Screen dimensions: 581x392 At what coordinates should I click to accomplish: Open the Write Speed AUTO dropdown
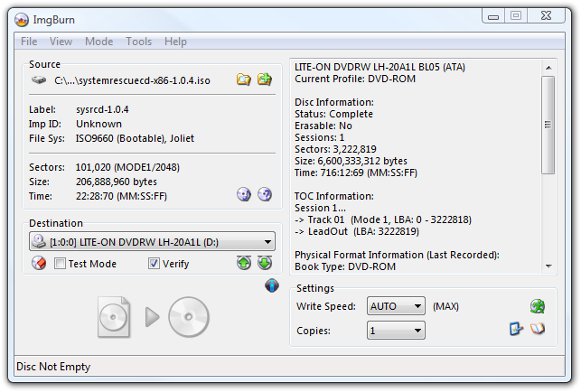tap(396, 306)
